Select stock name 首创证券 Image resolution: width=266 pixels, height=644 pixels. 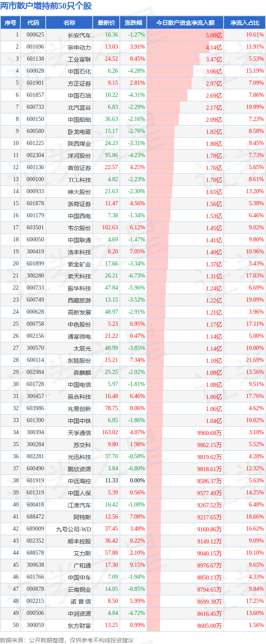click(79, 168)
